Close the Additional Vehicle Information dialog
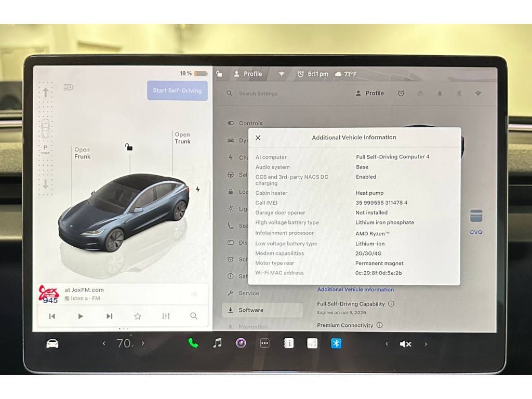Screen dimensions: 532x399 coord(258,138)
